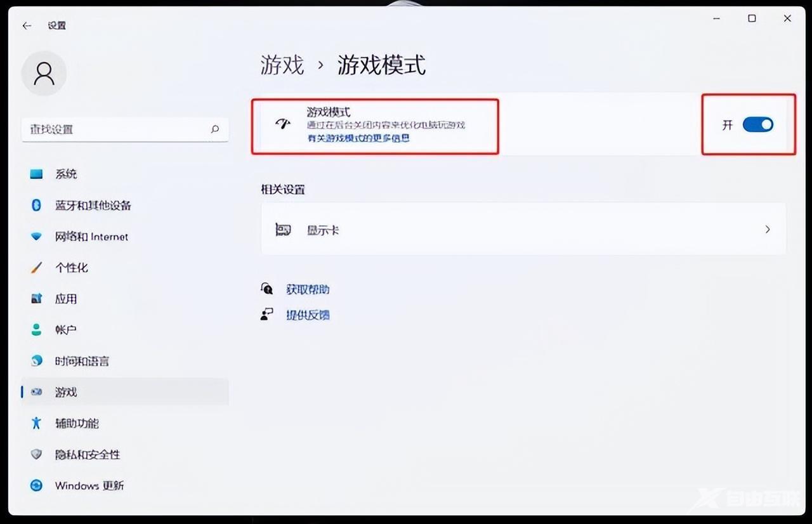The image size is (812, 524).
Task: Open 系统 settings category
Action: 125,174
